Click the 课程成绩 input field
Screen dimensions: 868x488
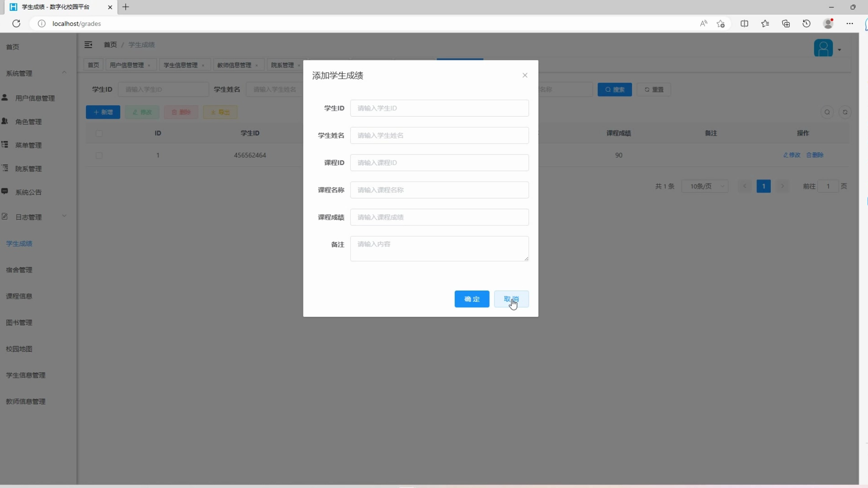(439, 217)
